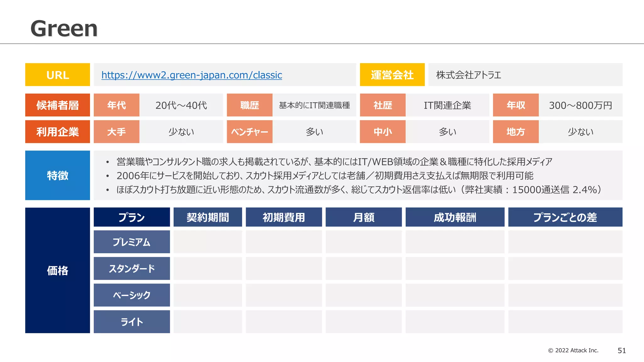Screen dimensions: 644x362
Task: Click the 契約期間 column header
Action: [x=208, y=217]
